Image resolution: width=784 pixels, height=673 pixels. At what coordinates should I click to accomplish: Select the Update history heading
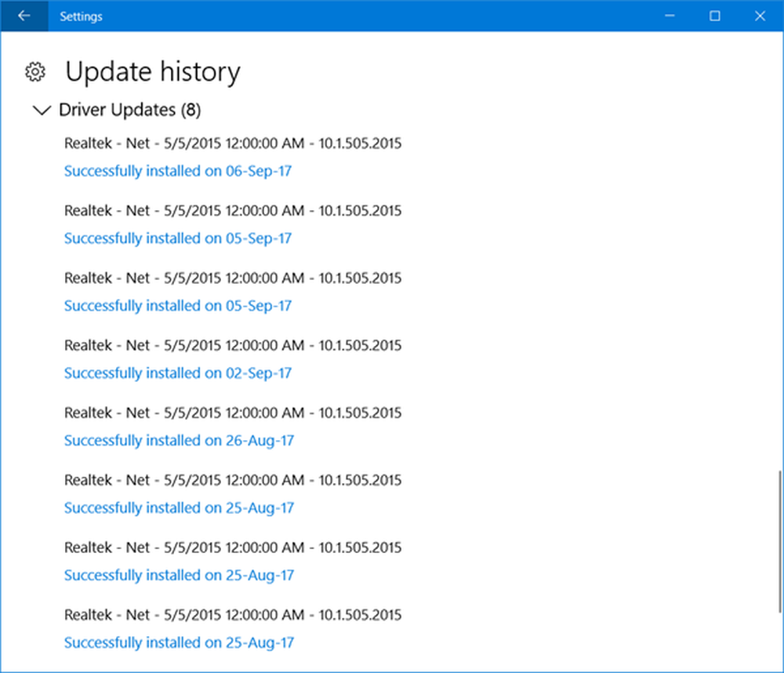click(152, 71)
